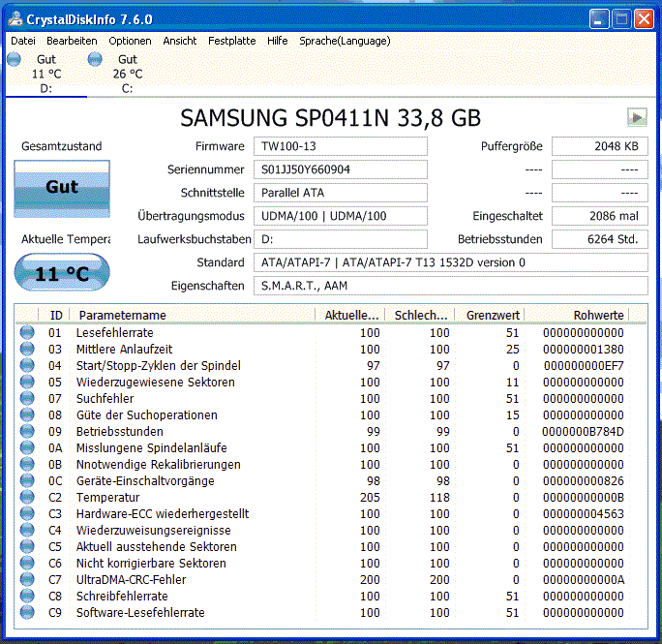Click status icon for Mittlere Anlaufzeit
This screenshot has width=662, height=644.
pos(27,349)
